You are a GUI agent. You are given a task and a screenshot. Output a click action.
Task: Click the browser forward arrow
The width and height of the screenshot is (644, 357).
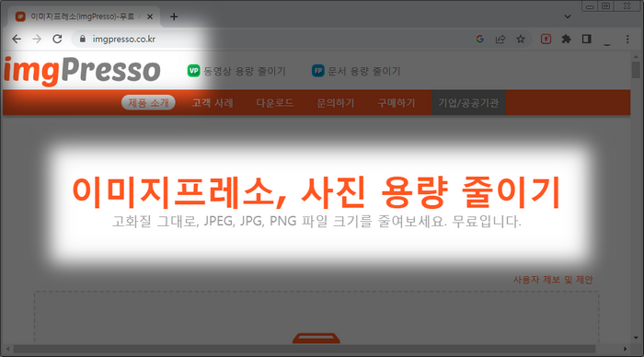pyautogui.click(x=37, y=39)
